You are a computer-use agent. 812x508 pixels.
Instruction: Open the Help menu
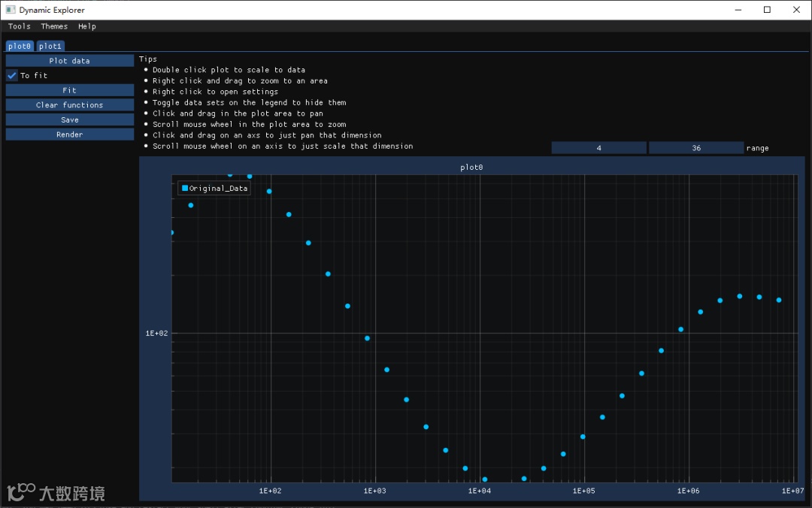[87, 26]
